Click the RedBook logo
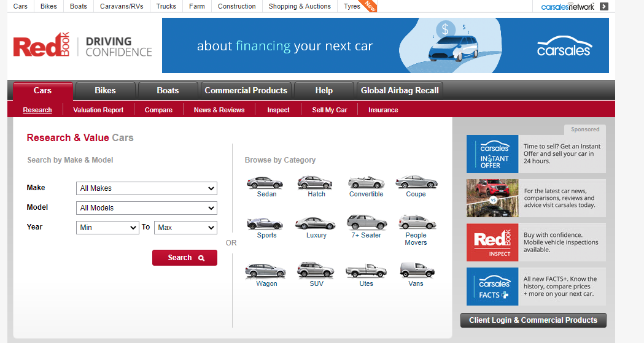The width and height of the screenshot is (644, 343). (x=42, y=45)
